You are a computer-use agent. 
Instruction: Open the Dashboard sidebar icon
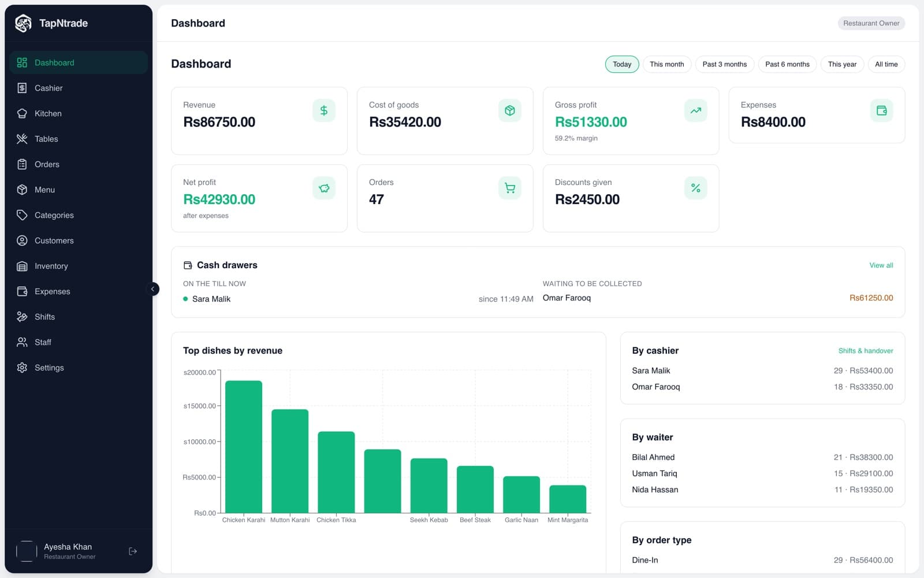coord(22,62)
